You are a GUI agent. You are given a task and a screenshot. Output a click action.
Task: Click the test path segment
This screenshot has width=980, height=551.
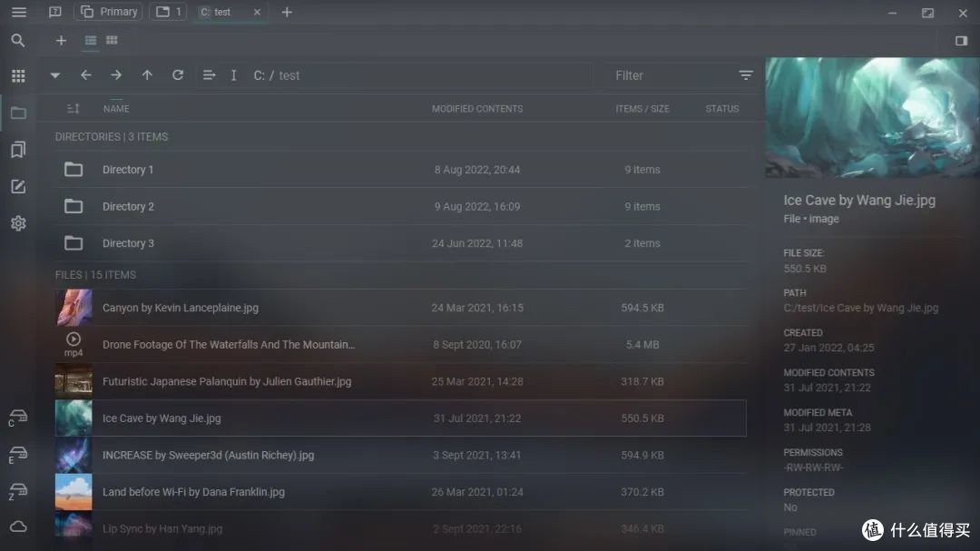(x=289, y=75)
